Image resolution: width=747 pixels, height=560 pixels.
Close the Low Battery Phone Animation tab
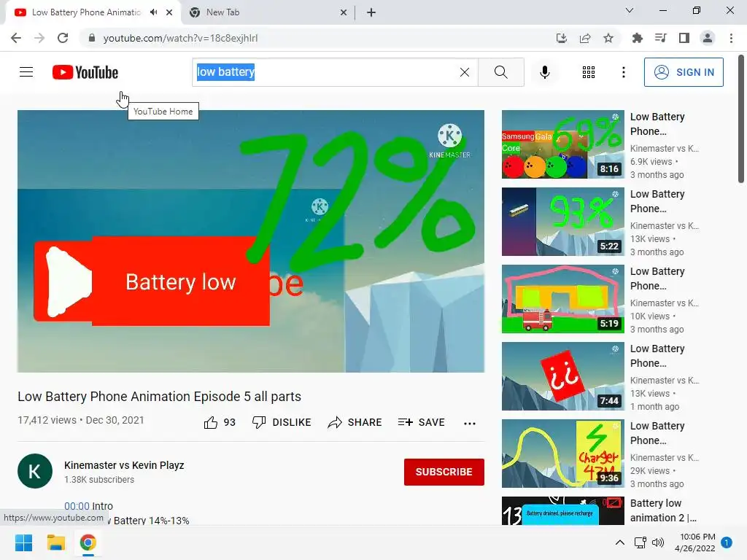[x=169, y=12]
